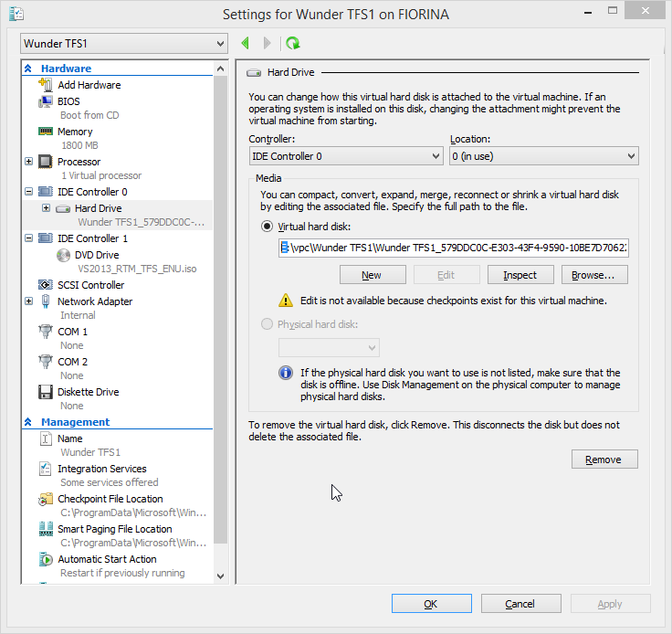The image size is (672, 634).
Task: Click the DVD Drive disc icon
Action: pyautogui.click(x=63, y=255)
